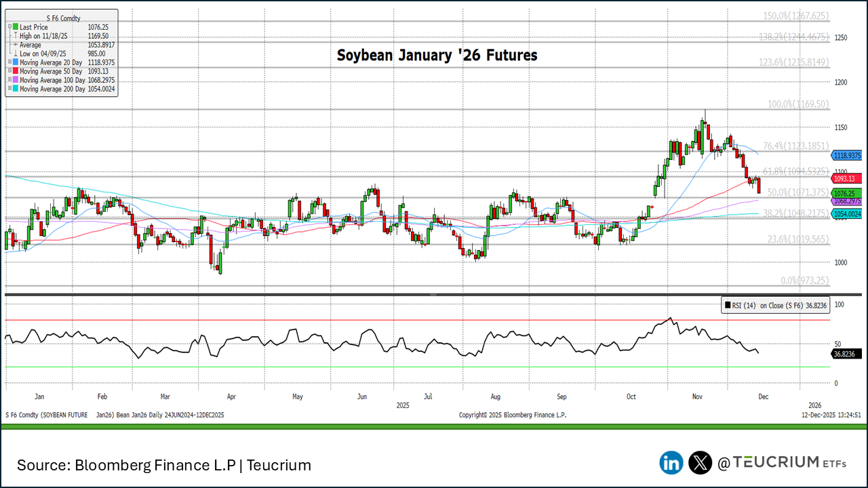The image size is (868, 488).
Task: Open the Teucrium X profile
Action: [x=699, y=462]
